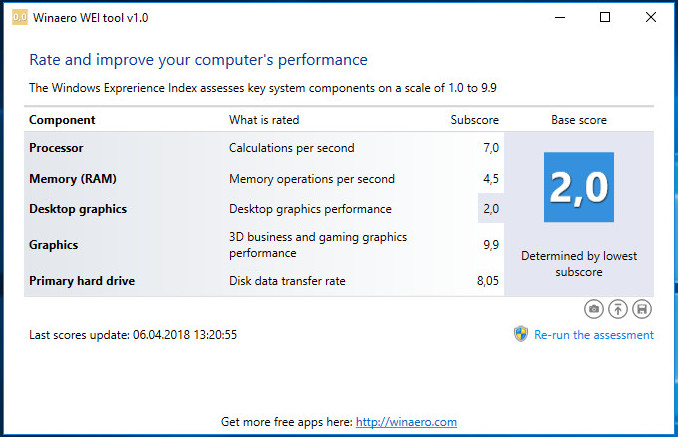This screenshot has height=437, width=678.
Task: Click the camera screenshot icon
Action: tap(594, 309)
